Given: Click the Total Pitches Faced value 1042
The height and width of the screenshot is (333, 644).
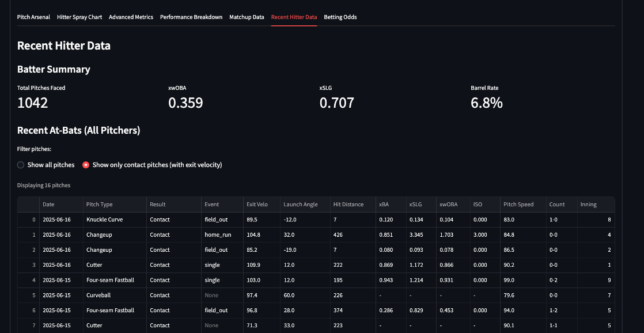Looking at the screenshot, I should [32, 104].
